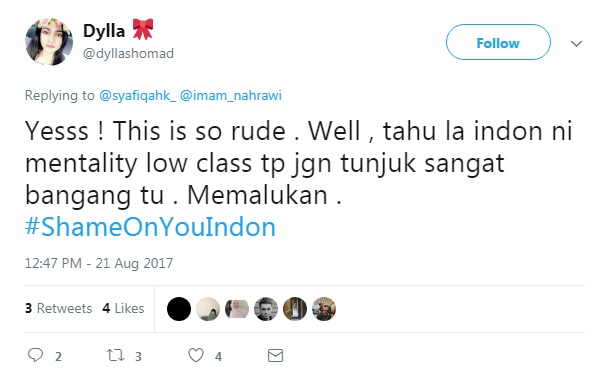601x389 pixels.
Task: Click the second liker avatar
Action: tap(208, 309)
